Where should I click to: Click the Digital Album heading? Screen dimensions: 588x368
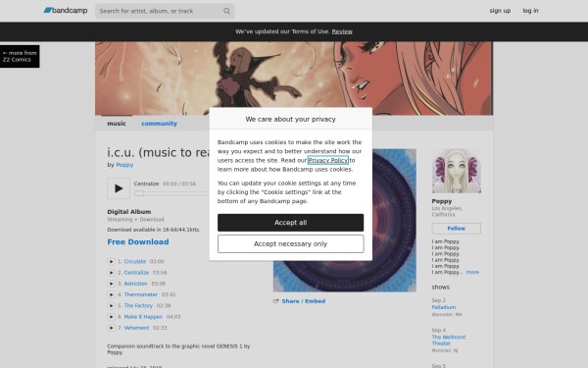(129, 212)
